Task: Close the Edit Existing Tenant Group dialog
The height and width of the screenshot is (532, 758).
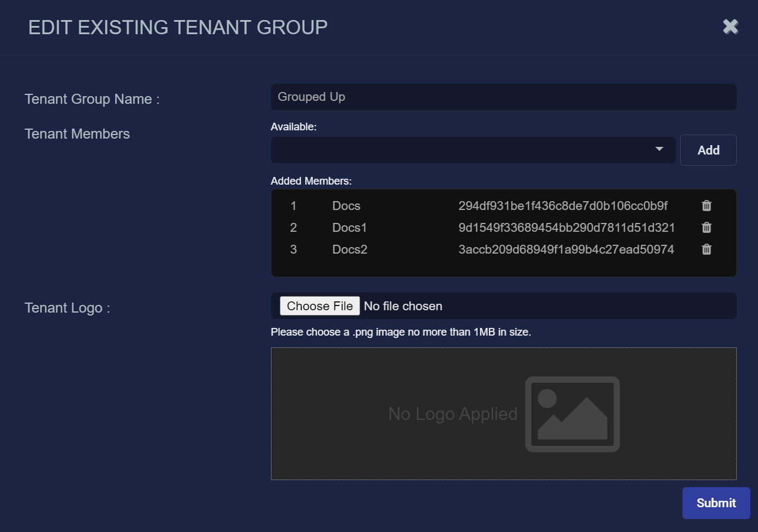Action: click(x=730, y=27)
